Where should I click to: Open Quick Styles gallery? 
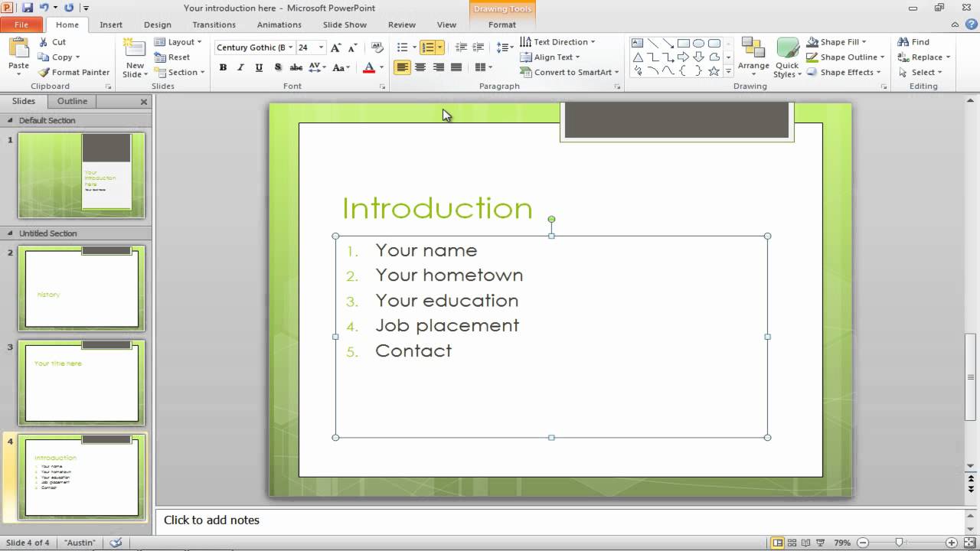(x=787, y=57)
